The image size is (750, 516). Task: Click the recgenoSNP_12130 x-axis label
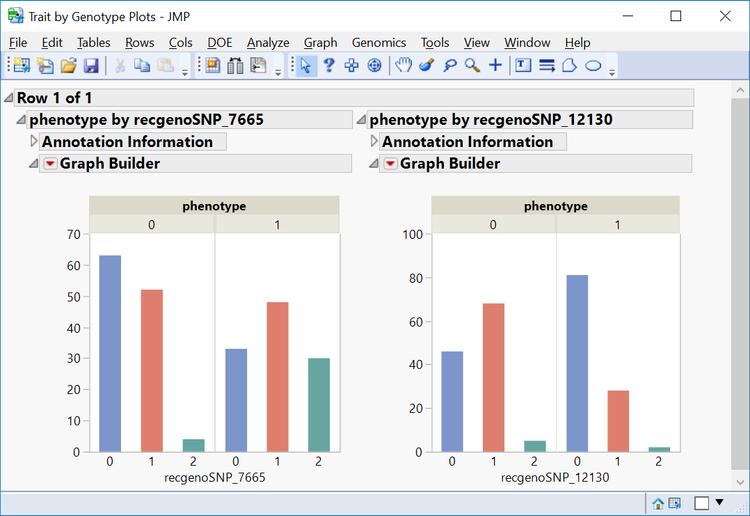coord(555,477)
